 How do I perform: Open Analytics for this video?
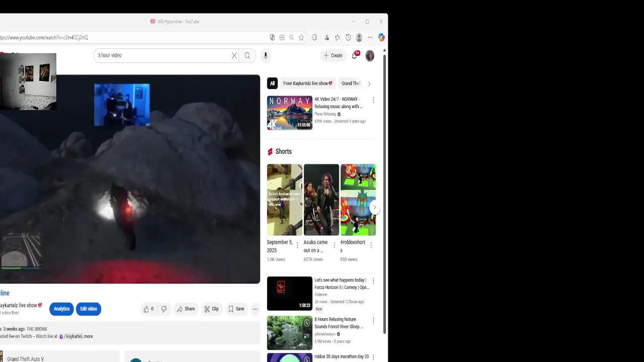pyautogui.click(x=61, y=309)
